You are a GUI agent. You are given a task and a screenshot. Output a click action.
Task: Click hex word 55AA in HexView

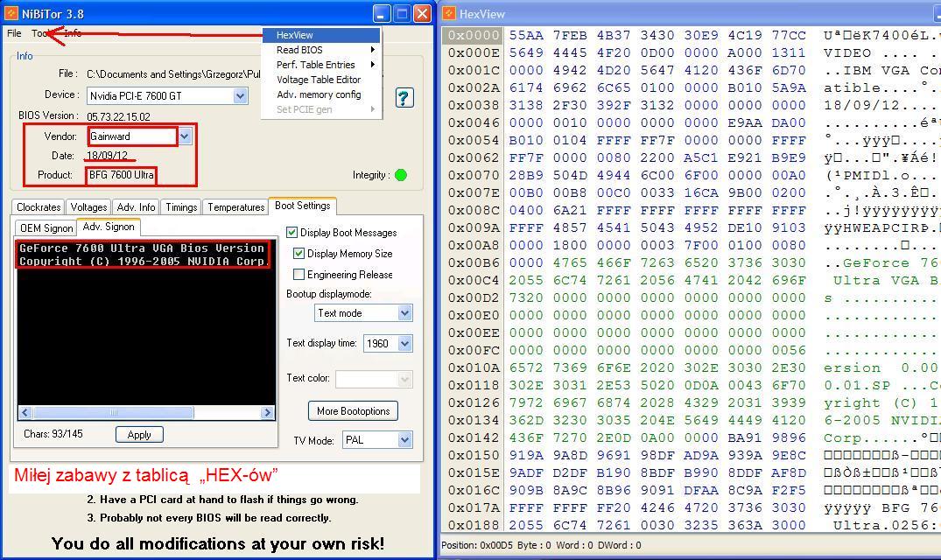(526, 35)
